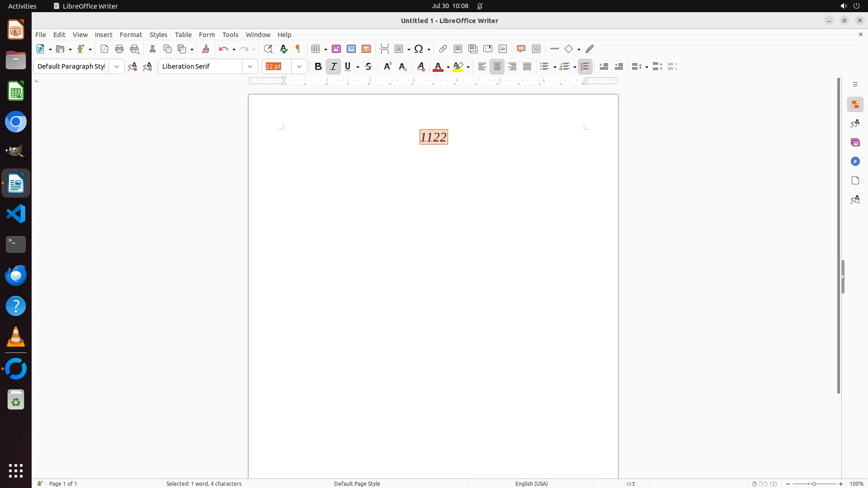The image size is (868, 488).
Task: Click English (USA) language in status bar
Action: click(x=531, y=483)
